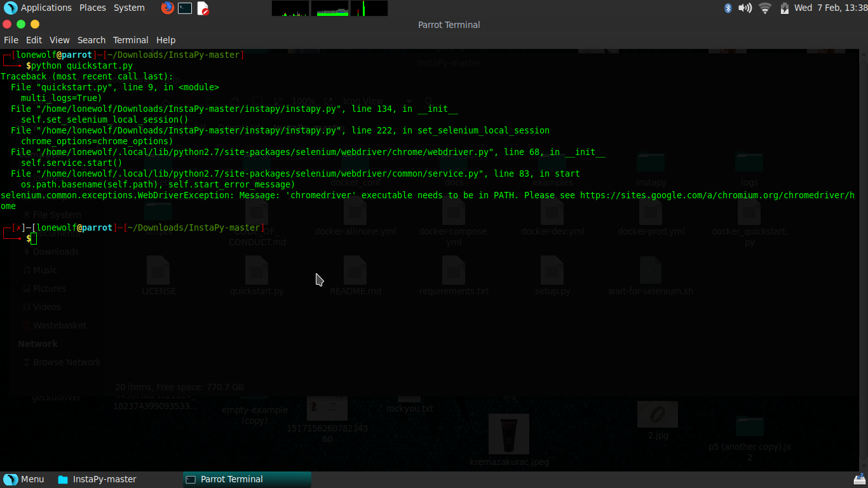This screenshot has height=488, width=868.
Task: Click the tray icon on the bottom panel
Action: (859, 479)
